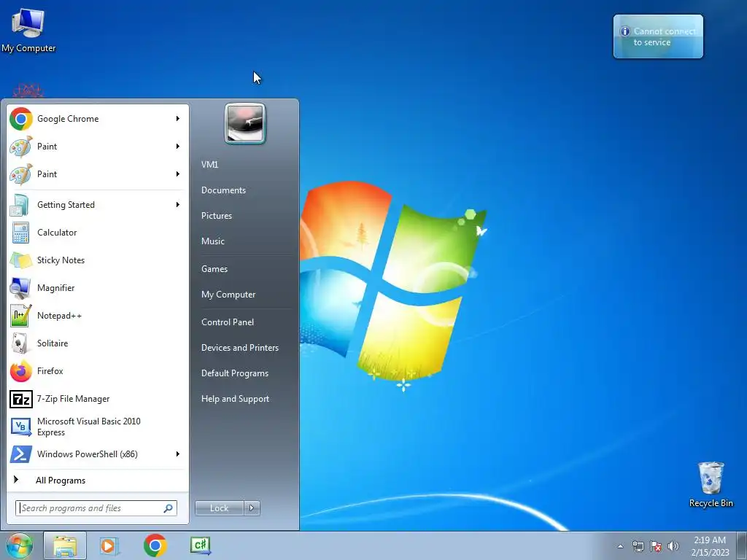Open the Calculator app
The width and height of the screenshot is (747, 560).
point(97,233)
